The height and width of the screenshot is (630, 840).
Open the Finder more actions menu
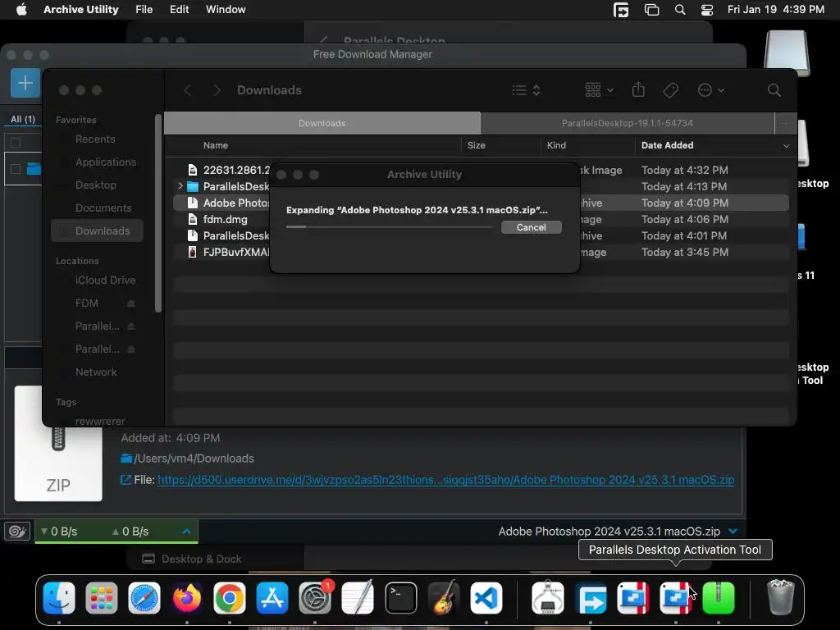711,90
